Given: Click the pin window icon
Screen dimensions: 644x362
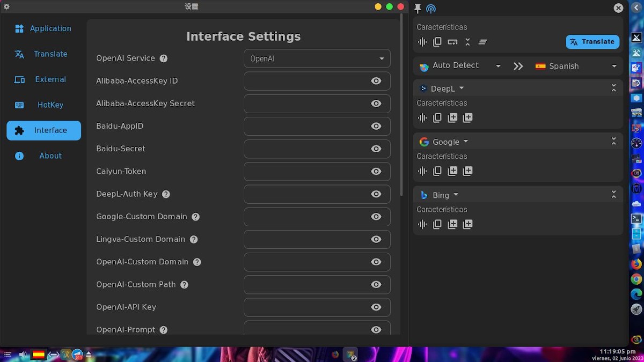Looking at the screenshot, I should pos(418,9).
